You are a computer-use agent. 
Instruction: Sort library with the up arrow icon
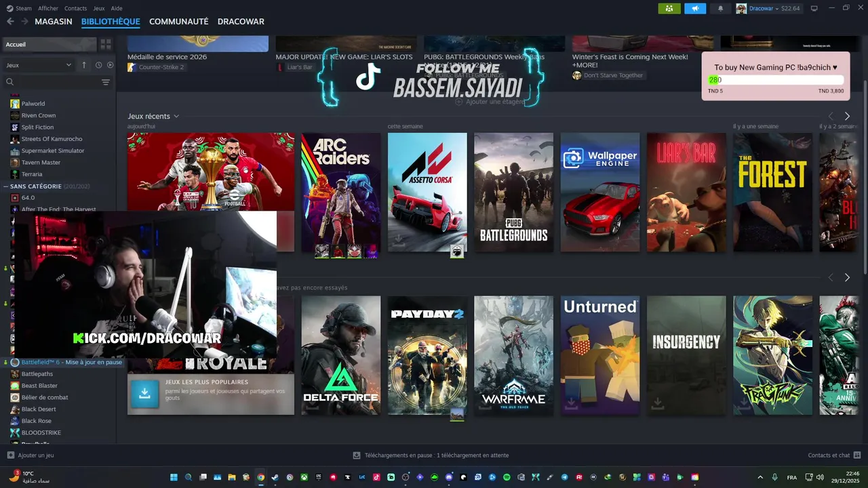pyautogui.click(x=84, y=65)
